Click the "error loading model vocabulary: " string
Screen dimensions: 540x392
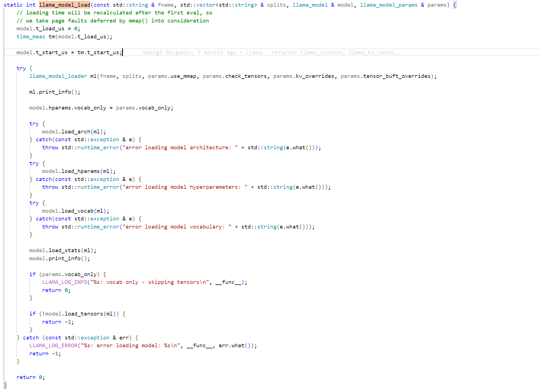click(177, 227)
